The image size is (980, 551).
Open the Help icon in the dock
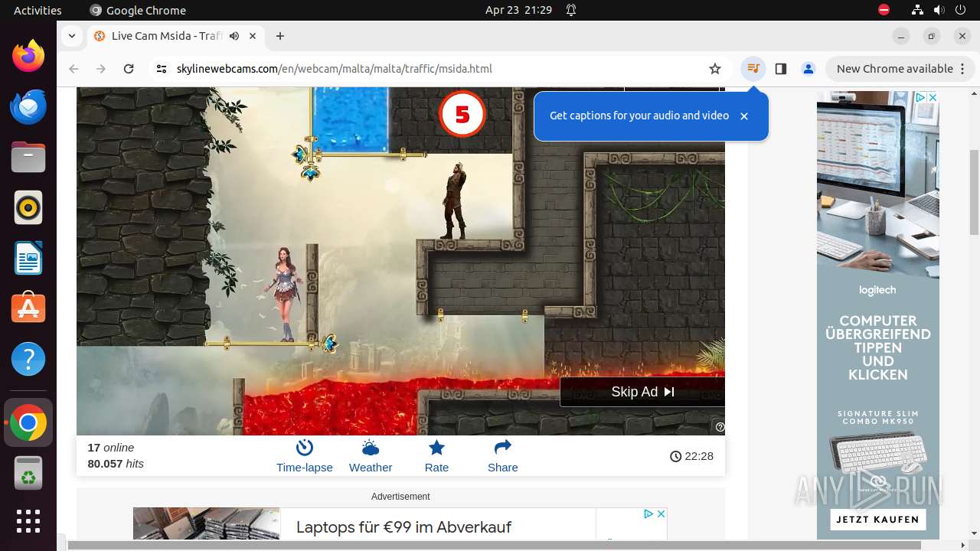28,359
